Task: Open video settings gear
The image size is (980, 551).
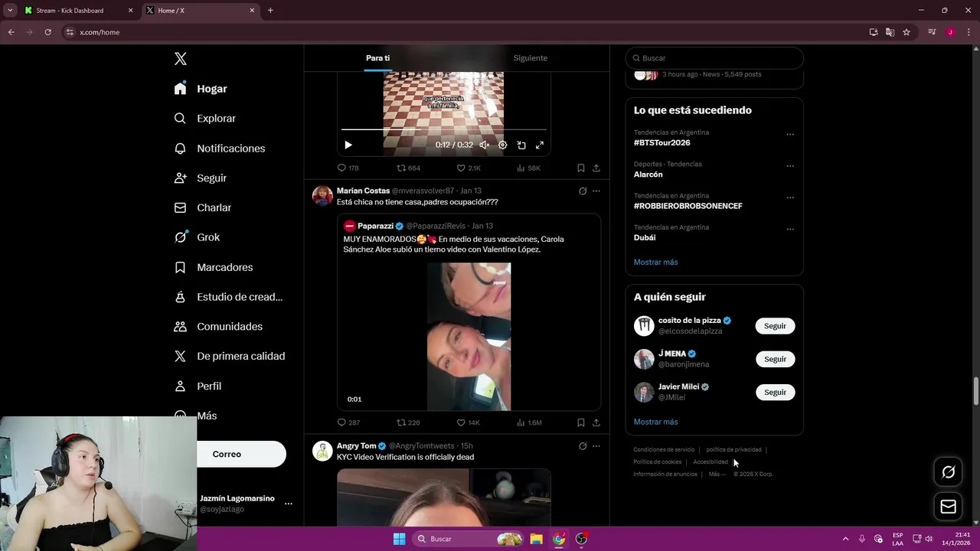Action: [x=502, y=145]
